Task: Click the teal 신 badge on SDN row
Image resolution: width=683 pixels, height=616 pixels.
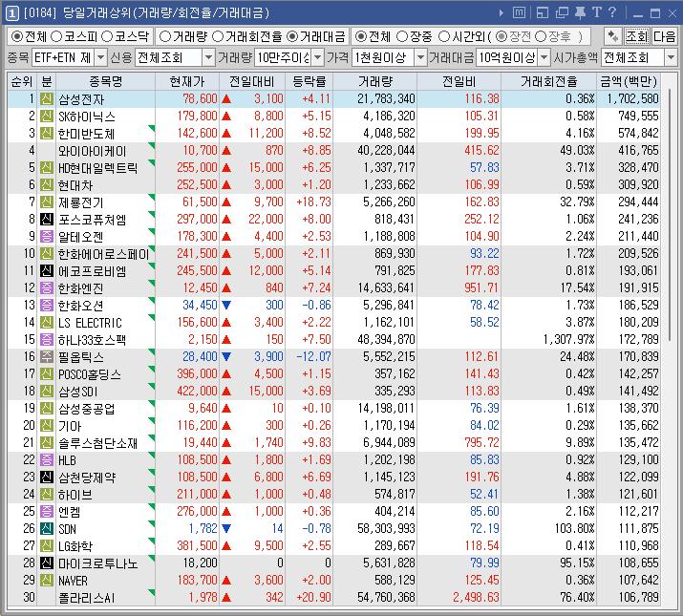Action: click(x=47, y=528)
